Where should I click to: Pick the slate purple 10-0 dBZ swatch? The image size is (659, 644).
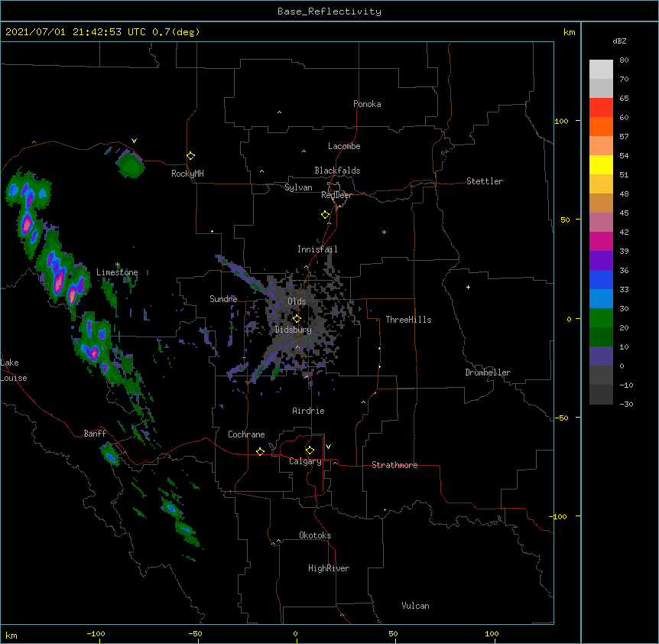[601, 356]
